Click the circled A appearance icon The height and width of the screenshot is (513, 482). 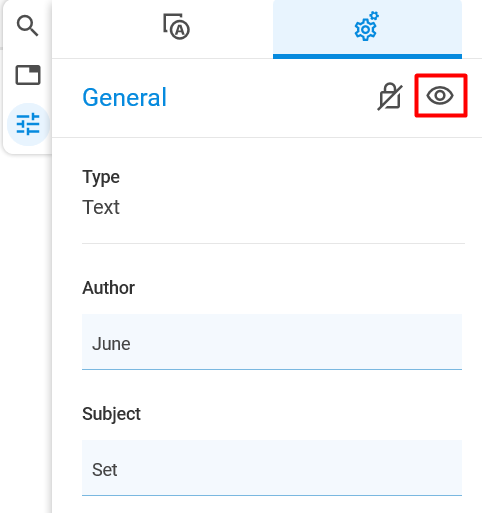click(180, 30)
